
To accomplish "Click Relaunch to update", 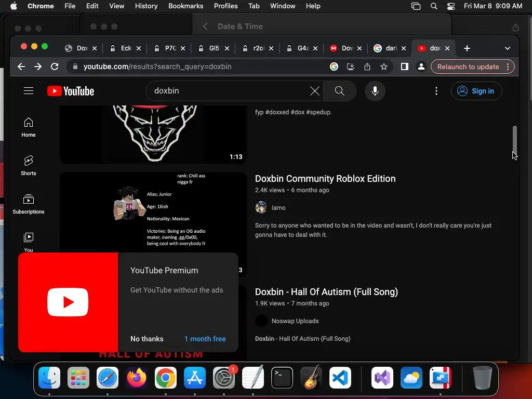I will 468,67.
